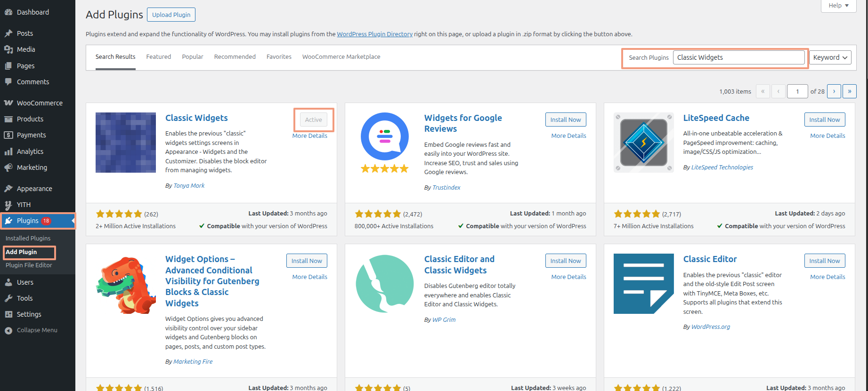The width and height of the screenshot is (868, 391).
Task: View More Details for Classic Editor
Action: (x=828, y=277)
